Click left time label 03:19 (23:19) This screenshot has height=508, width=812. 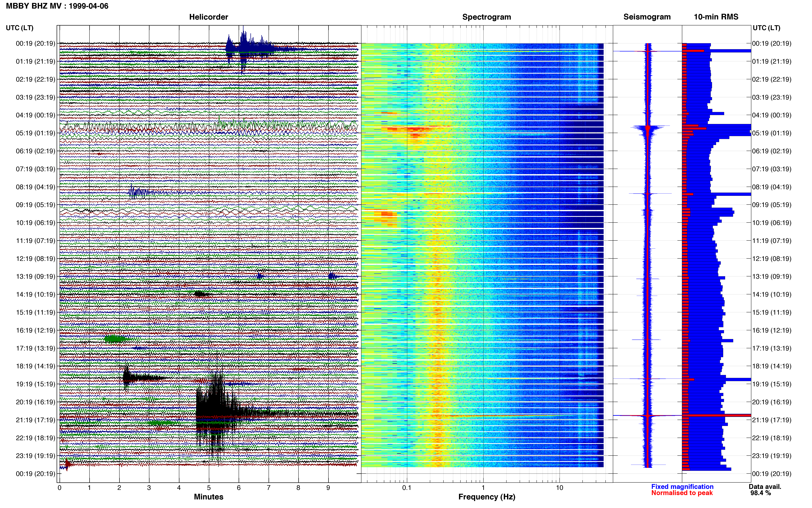coord(36,97)
